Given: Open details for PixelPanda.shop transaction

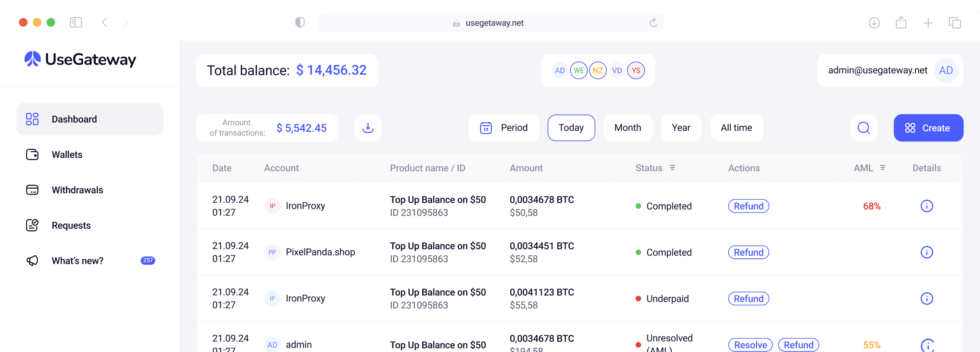Looking at the screenshot, I should (x=927, y=252).
